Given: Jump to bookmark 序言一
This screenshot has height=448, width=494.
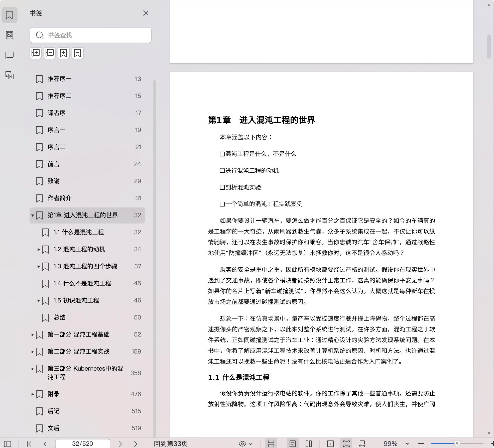Looking at the screenshot, I should click(x=87, y=130).
